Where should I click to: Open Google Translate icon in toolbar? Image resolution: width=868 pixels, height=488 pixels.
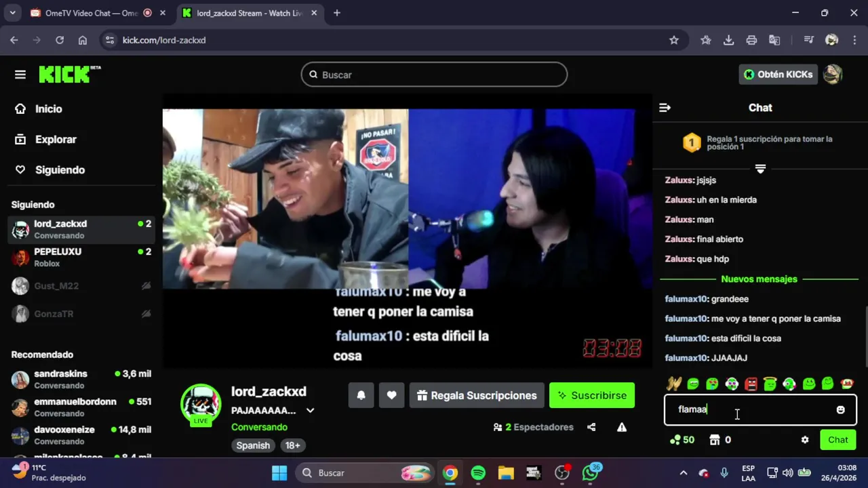[x=774, y=40]
